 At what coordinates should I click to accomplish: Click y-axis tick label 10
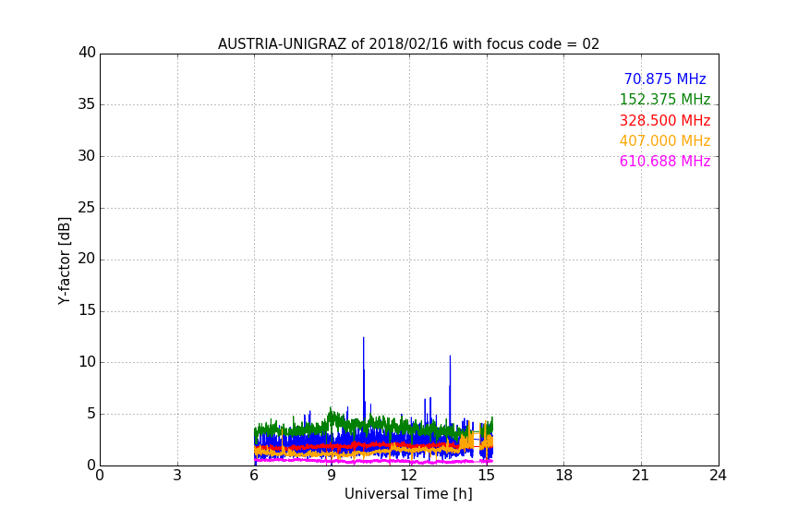(87, 362)
